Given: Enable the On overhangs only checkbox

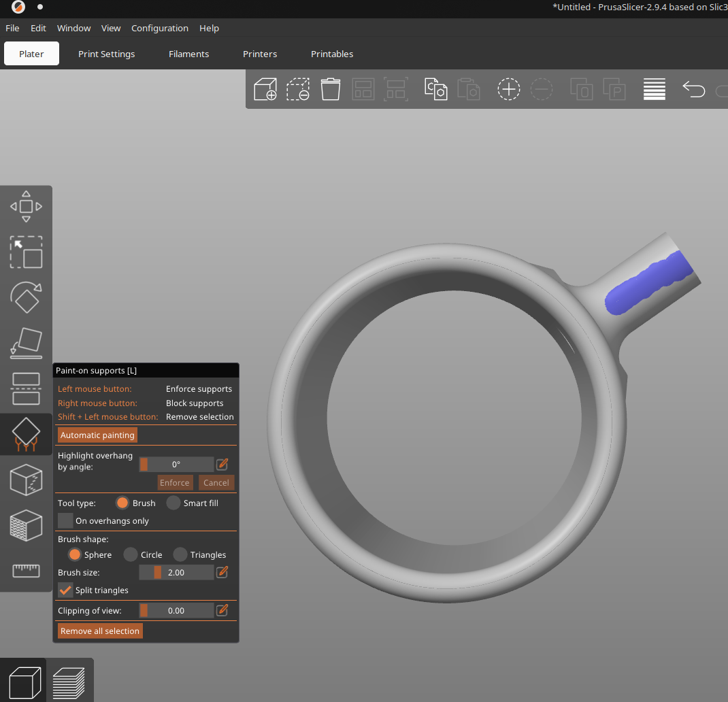Looking at the screenshot, I should 65,521.
